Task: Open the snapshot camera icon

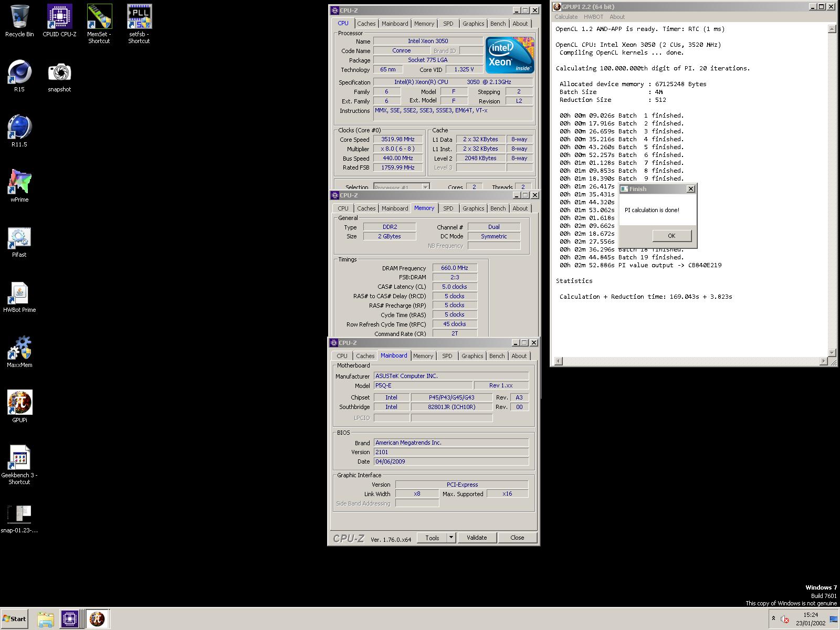Action: [59, 72]
